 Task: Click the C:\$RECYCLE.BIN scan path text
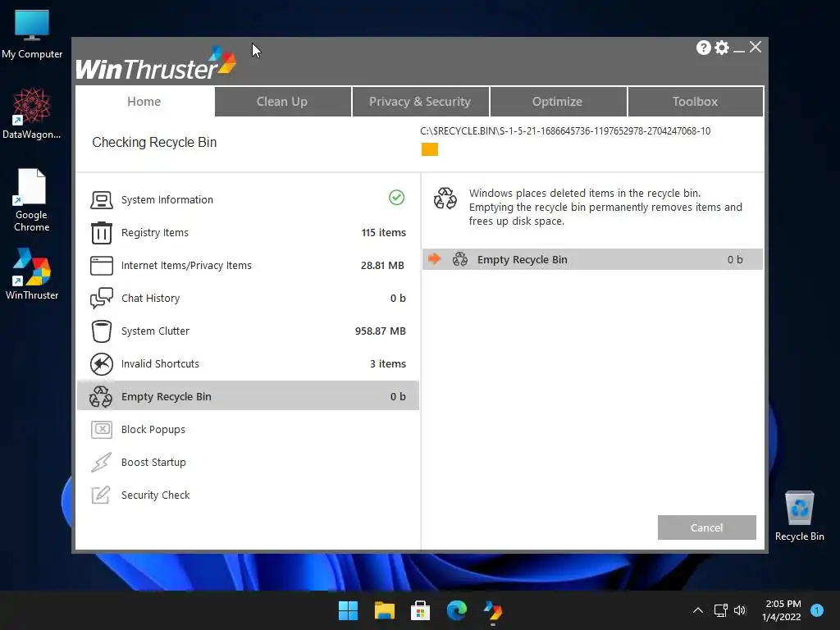(x=565, y=130)
